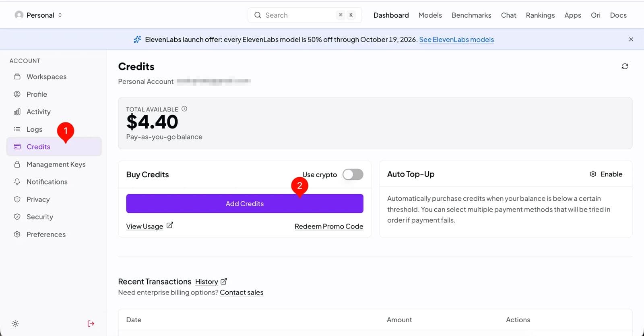
Task: Click the $4.40 balance amount
Action: pos(152,122)
